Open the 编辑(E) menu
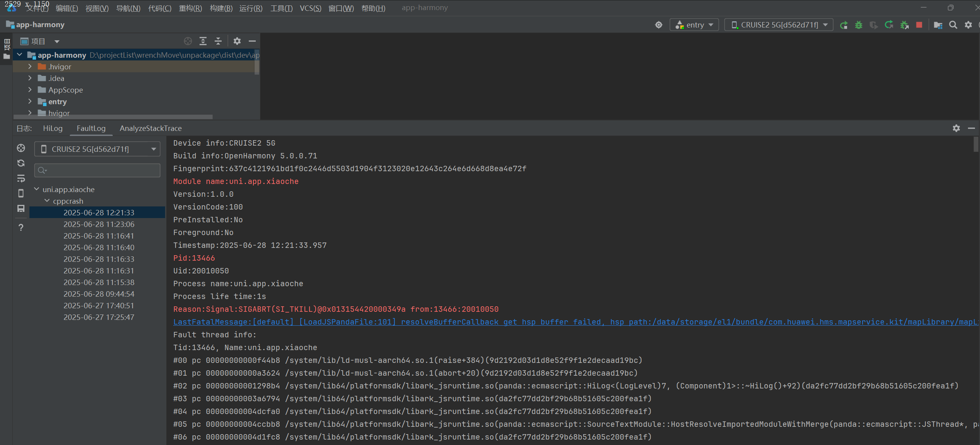The width and height of the screenshot is (980, 445). point(67,8)
